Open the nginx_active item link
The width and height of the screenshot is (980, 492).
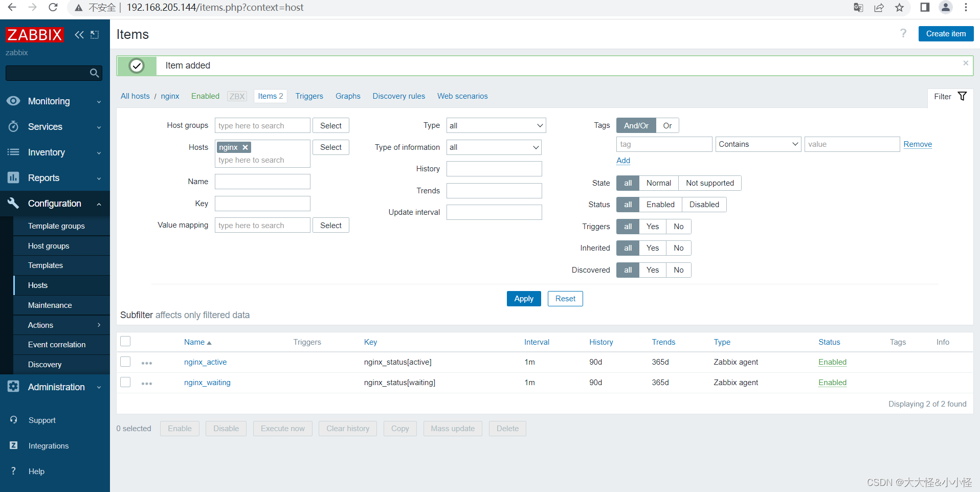click(x=205, y=362)
